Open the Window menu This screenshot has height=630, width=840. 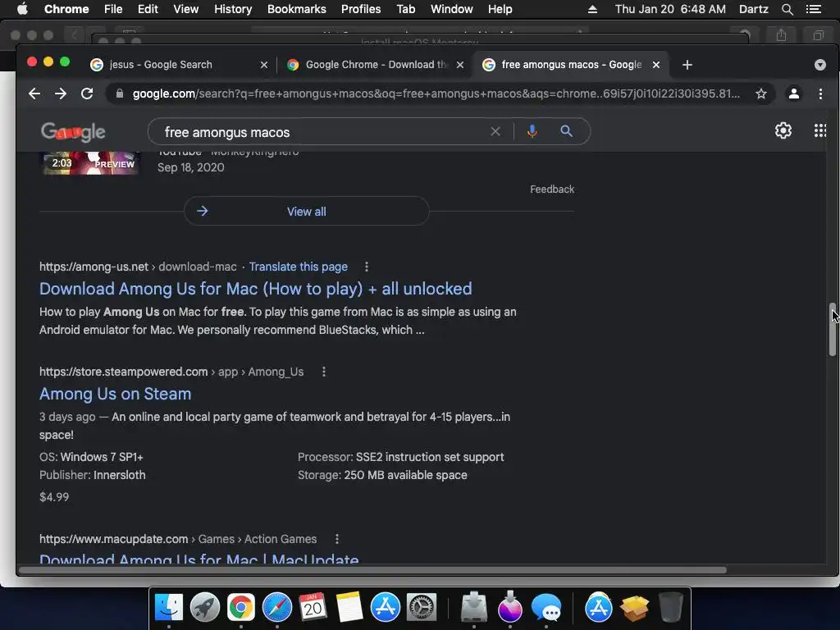(x=452, y=9)
